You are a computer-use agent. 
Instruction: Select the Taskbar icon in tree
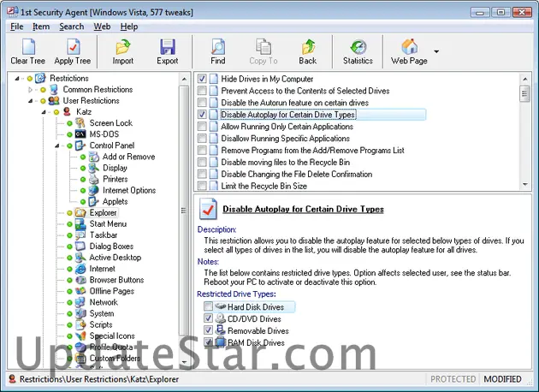click(80, 235)
